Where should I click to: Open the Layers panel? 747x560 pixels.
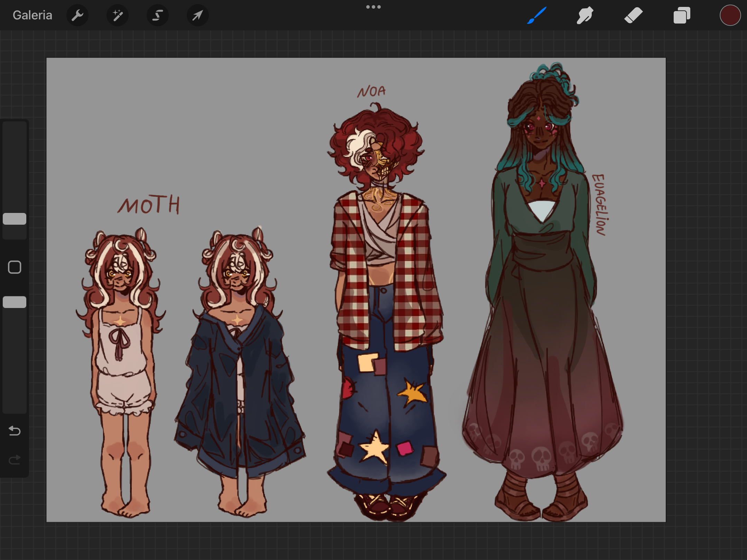682,15
